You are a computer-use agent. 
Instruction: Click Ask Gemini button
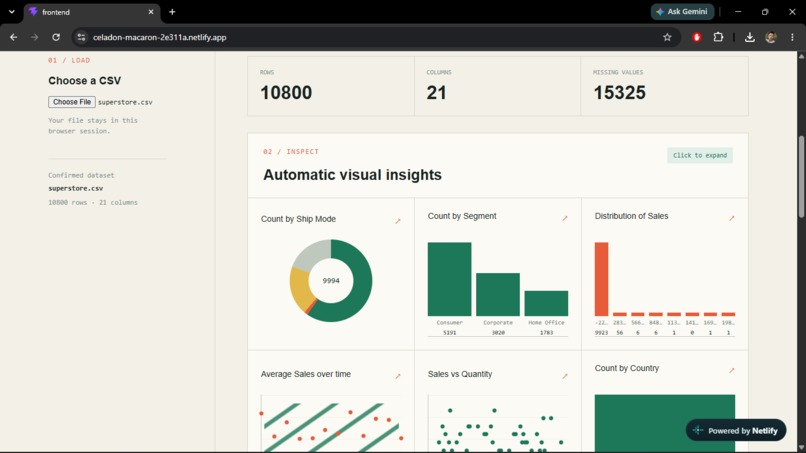682,11
